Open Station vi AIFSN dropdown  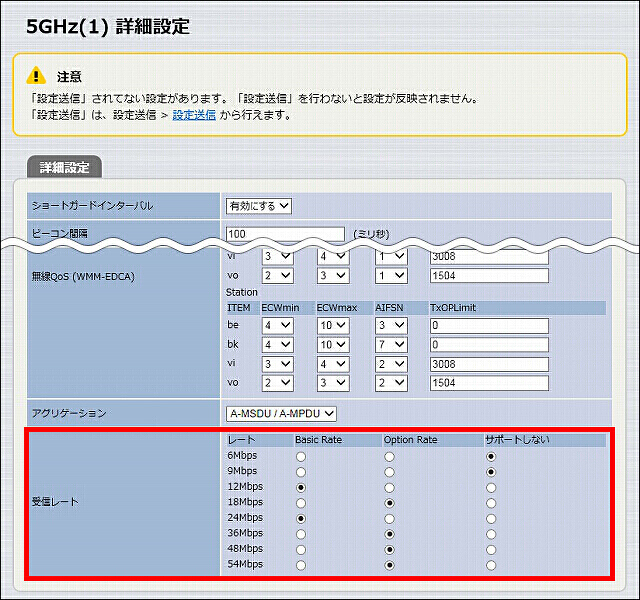click(x=391, y=364)
